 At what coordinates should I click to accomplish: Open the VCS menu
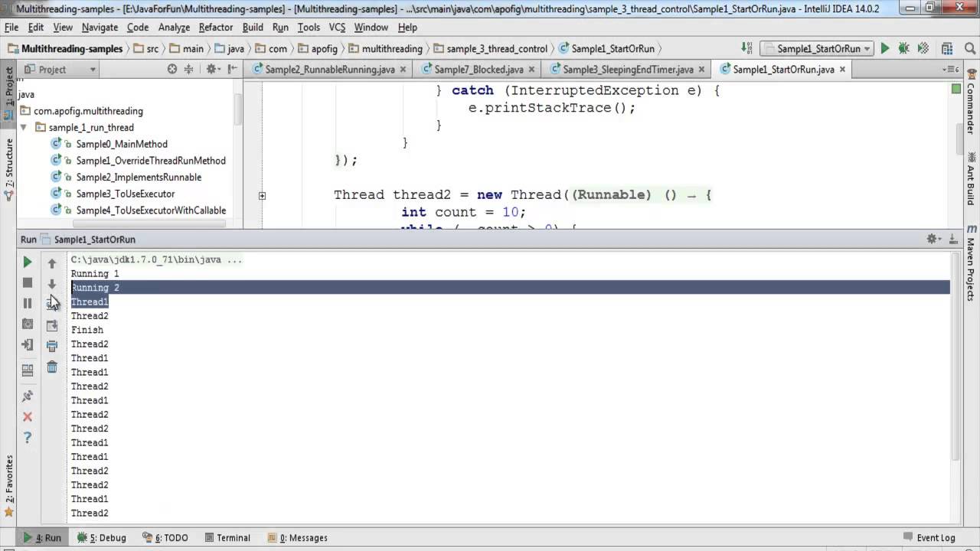click(x=337, y=27)
